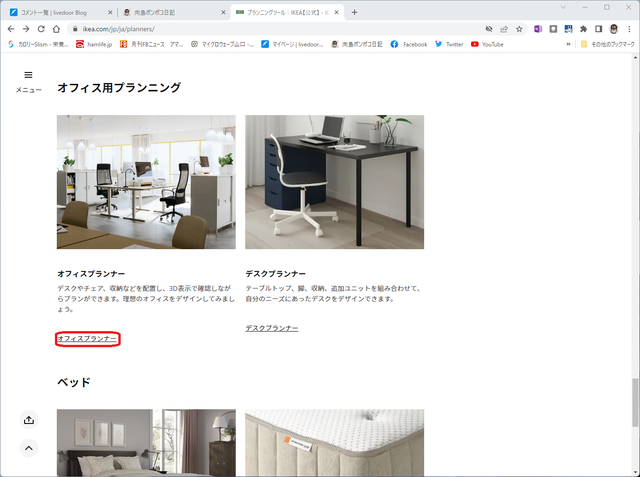
Task: Open その他のブックマーク folder
Action: [x=607, y=44]
